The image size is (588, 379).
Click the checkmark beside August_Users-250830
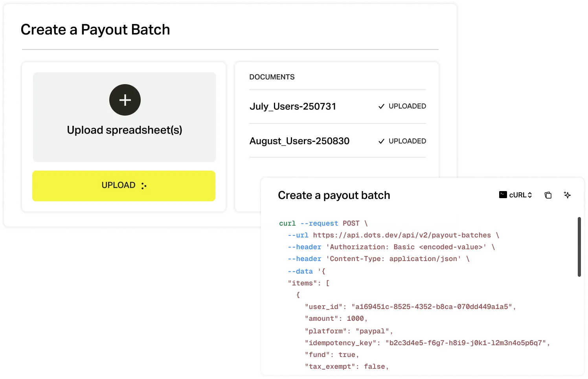pyautogui.click(x=381, y=141)
